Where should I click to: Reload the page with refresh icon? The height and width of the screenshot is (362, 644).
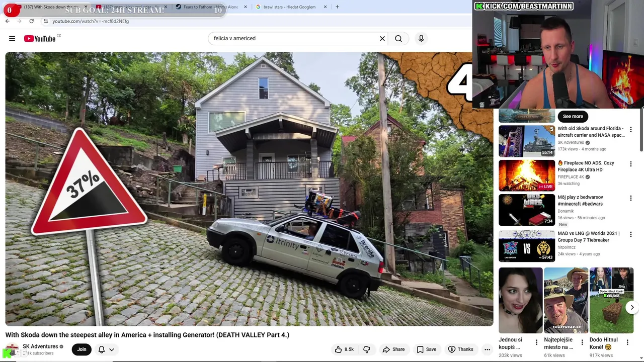pos(31,21)
